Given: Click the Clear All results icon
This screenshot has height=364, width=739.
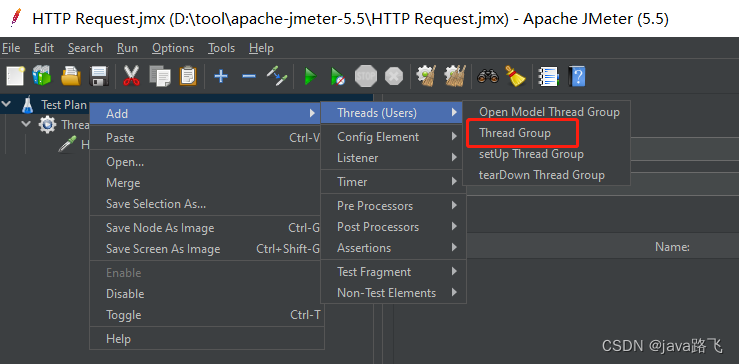Looking at the screenshot, I should tap(455, 75).
